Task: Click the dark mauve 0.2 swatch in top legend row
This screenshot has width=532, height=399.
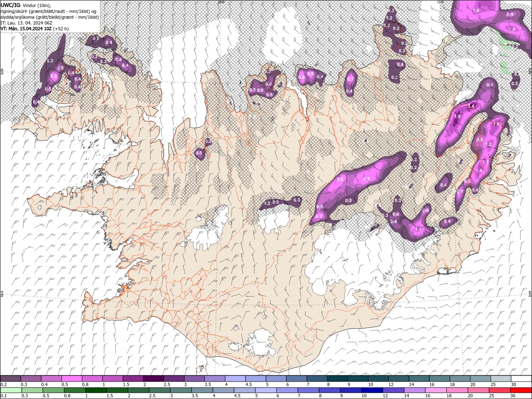Action: [x=10, y=379]
